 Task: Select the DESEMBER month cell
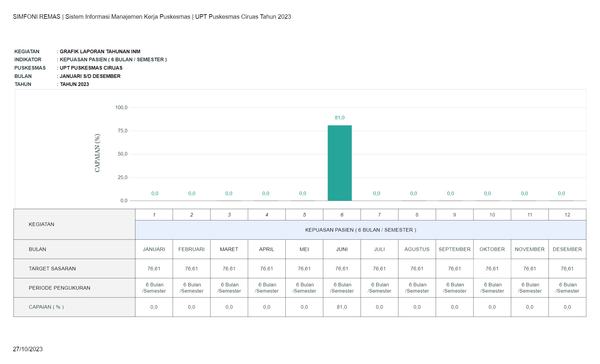tap(567, 249)
